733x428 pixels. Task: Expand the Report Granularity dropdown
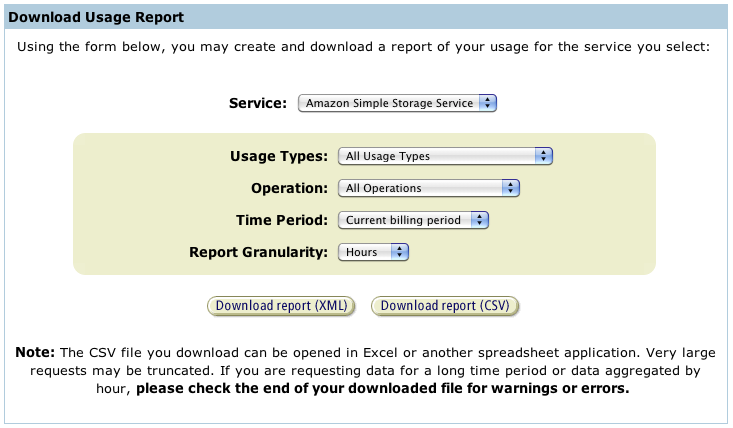click(373, 252)
